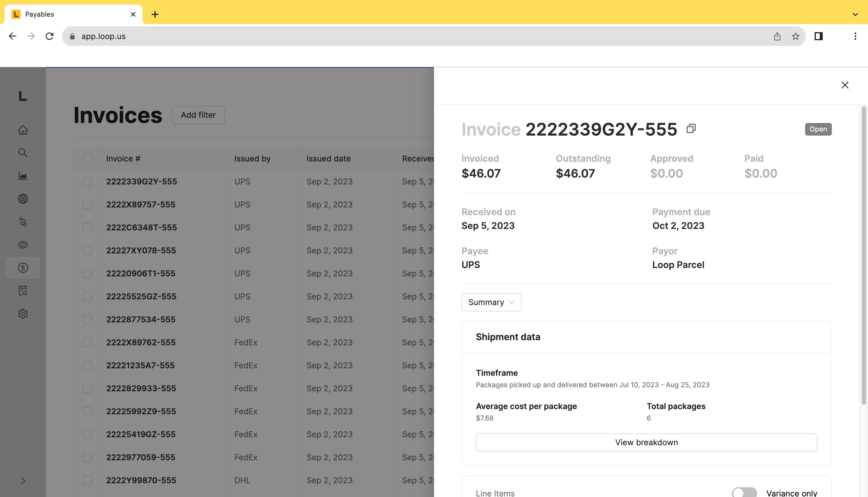Image resolution: width=868 pixels, height=497 pixels.
Task: Select the Home icon in the sidebar
Action: click(x=22, y=130)
